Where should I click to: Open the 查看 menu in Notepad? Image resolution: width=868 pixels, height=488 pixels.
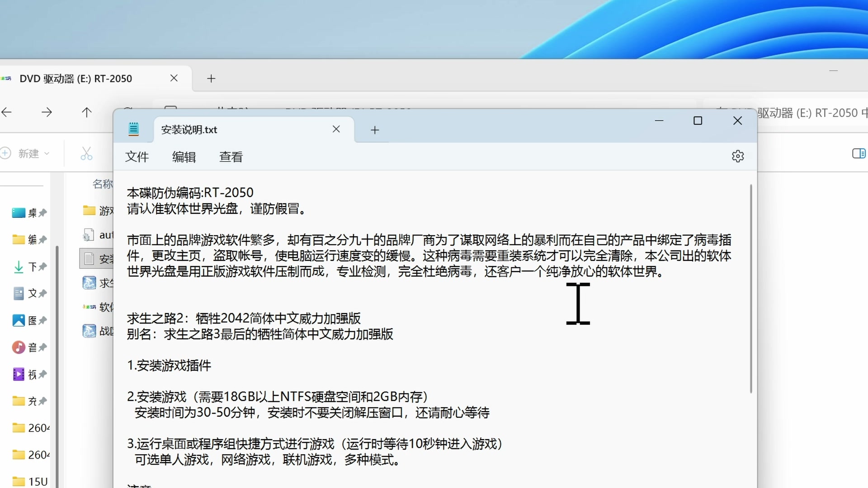[231, 157]
